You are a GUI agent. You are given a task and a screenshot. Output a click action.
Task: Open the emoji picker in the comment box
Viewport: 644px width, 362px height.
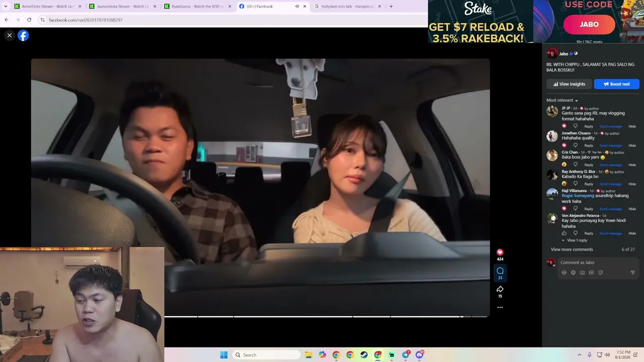pyautogui.click(x=573, y=273)
